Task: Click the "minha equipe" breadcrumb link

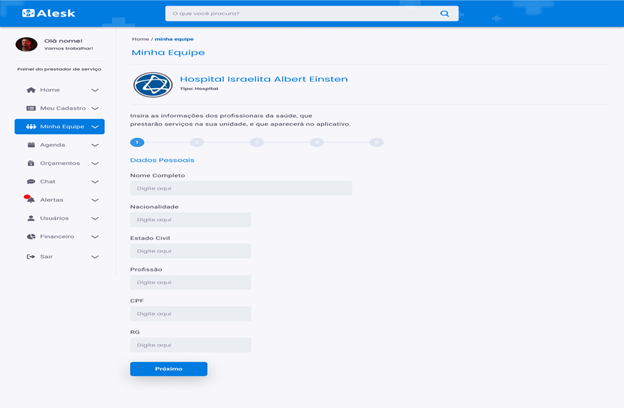Action: (x=174, y=39)
